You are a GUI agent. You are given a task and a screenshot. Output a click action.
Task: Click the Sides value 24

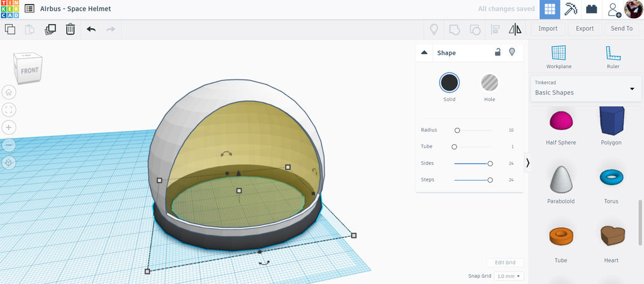(511, 164)
